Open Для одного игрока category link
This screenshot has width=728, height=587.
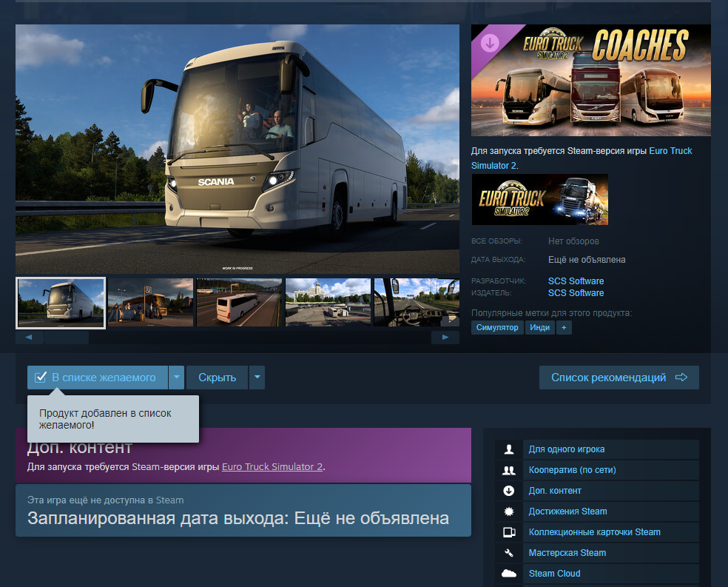tap(567, 449)
